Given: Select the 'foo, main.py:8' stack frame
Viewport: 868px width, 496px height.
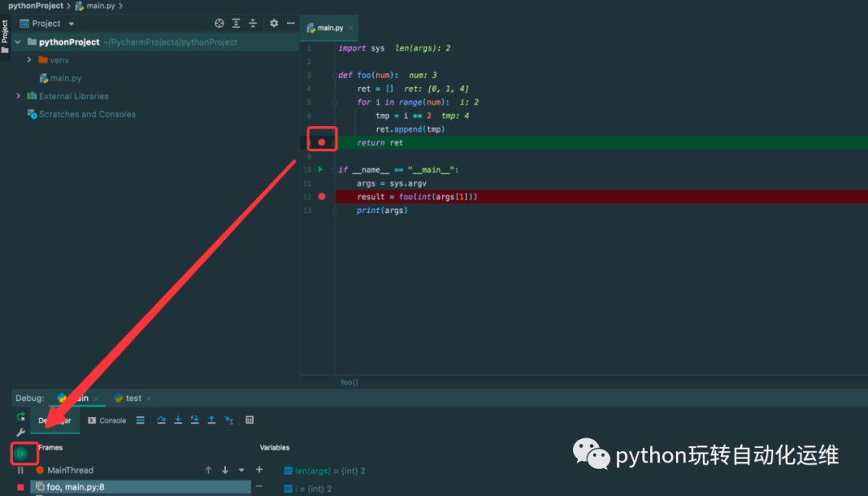Looking at the screenshot, I should [141, 487].
